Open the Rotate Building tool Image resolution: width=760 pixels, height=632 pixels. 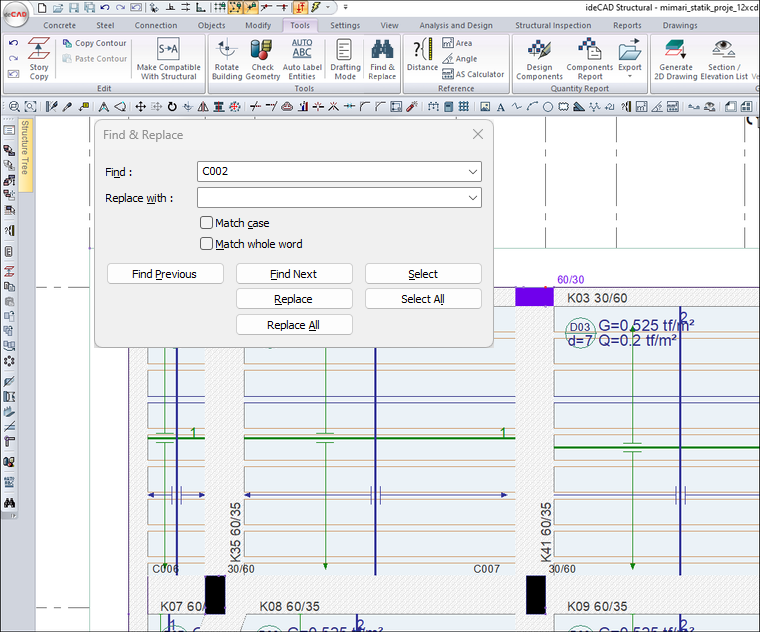click(227, 58)
